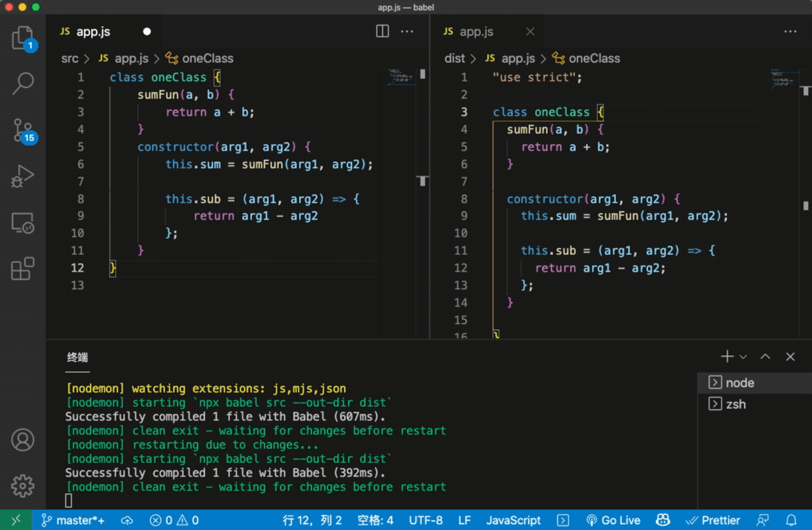Open the Explorer view in activity bar

pyautogui.click(x=23, y=38)
